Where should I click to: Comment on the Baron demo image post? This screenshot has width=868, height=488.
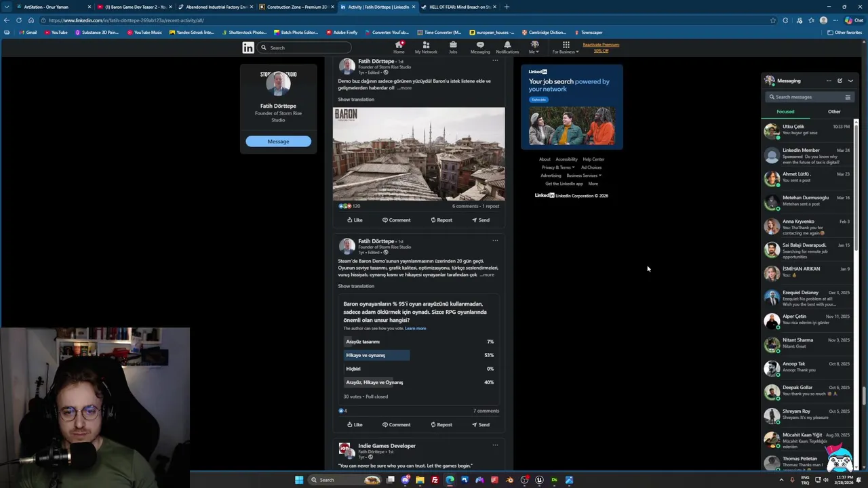(x=396, y=220)
